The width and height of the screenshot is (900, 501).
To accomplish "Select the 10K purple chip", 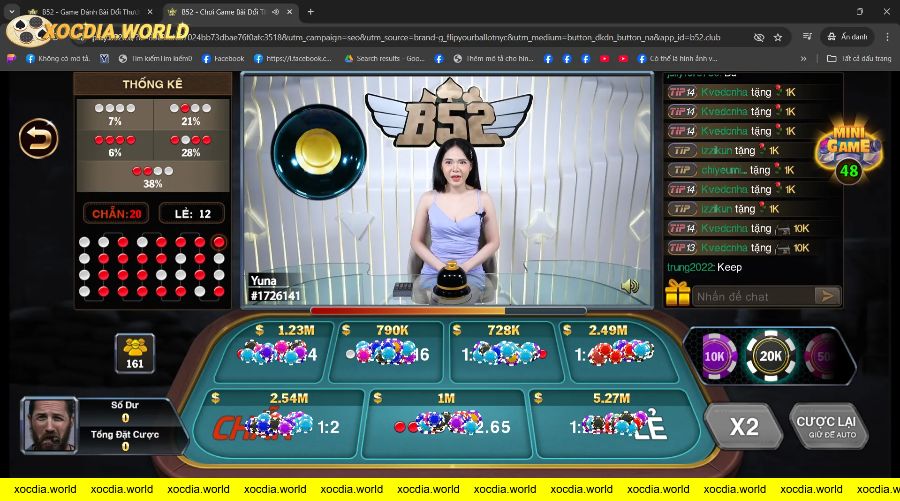I will point(715,356).
